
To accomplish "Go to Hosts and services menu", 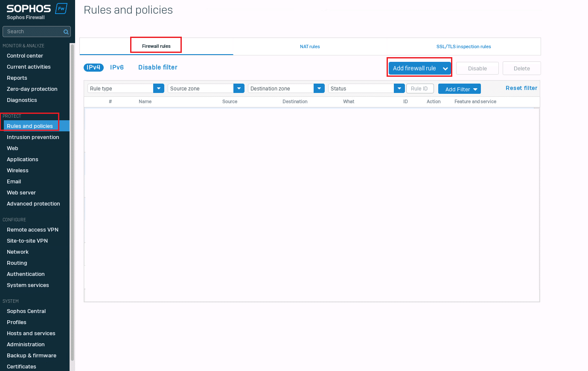I will tap(31, 333).
